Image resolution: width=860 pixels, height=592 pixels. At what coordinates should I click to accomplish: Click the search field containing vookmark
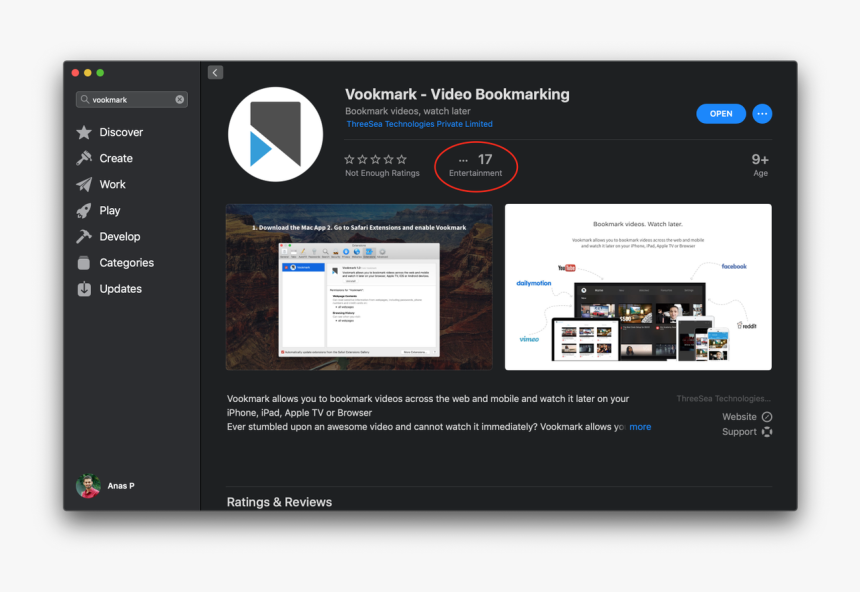pos(132,99)
